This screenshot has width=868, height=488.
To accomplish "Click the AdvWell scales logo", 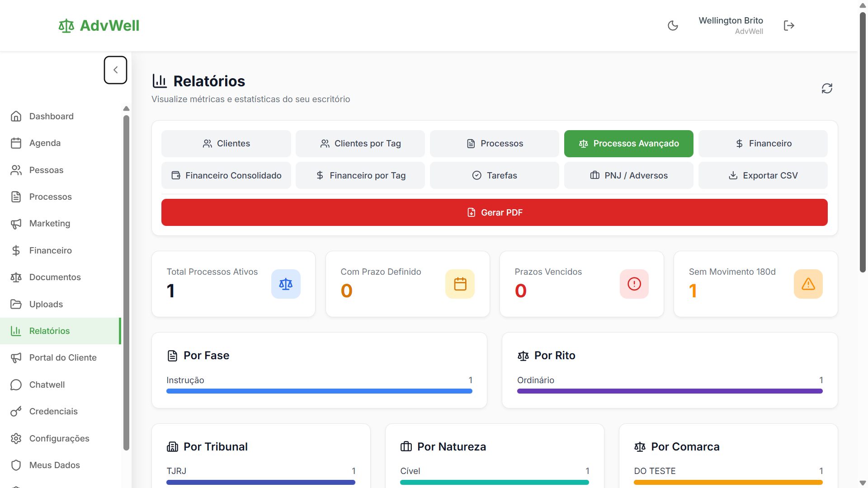I will coord(66,26).
